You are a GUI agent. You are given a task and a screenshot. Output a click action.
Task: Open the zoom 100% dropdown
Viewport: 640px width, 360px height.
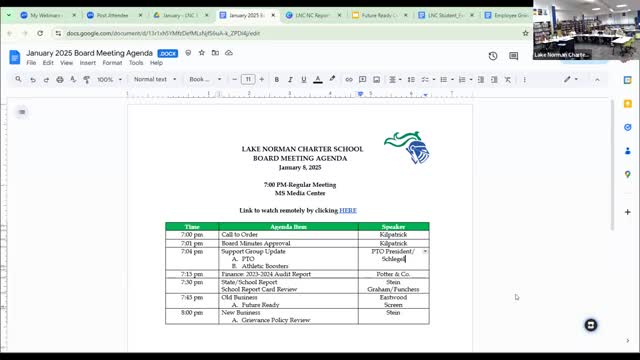(x=109, y=80)
